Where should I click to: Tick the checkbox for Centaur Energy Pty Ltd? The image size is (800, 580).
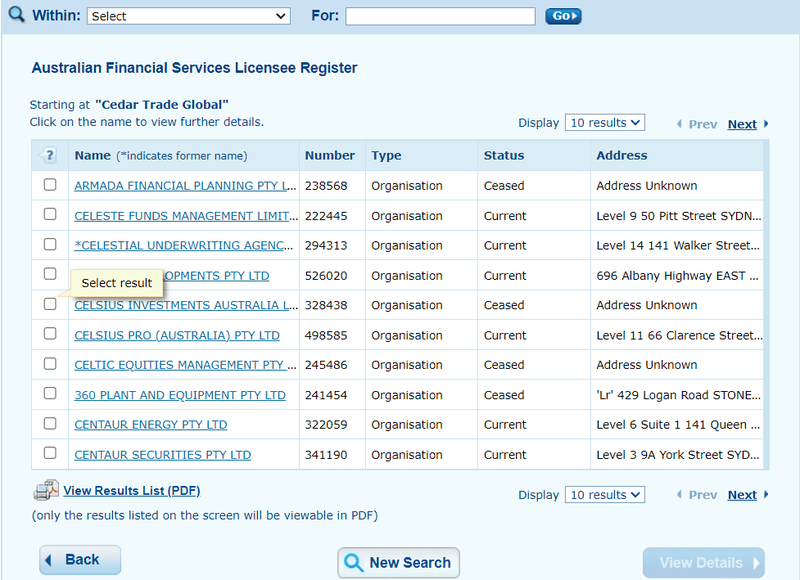(50, 423)
